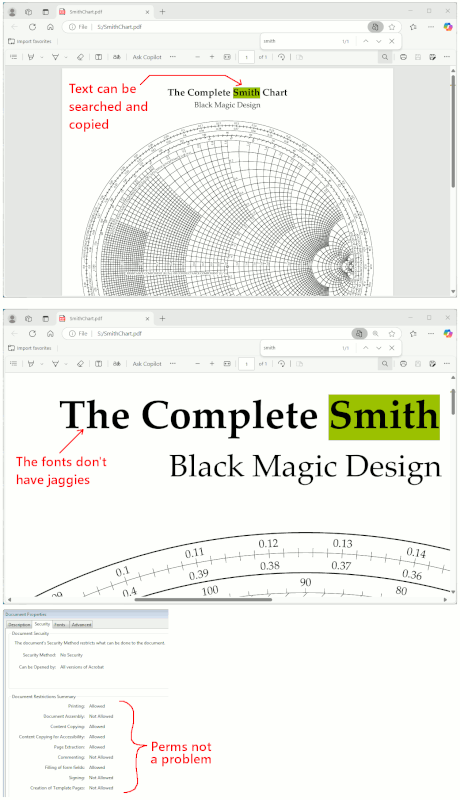Go to next find result in upper window

point(378,41)
